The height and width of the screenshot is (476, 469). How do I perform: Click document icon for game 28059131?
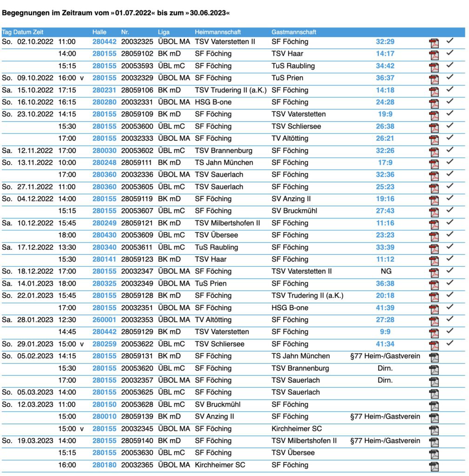(x=434, y=357)
